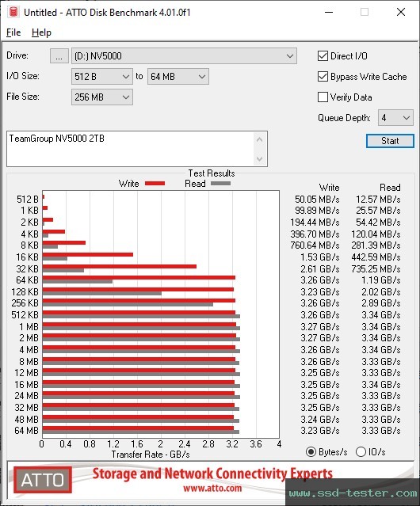The height and width of the screenshot is (506, 420).
Task: Click the 64 MB row label in chart
Action: point(26,431)
